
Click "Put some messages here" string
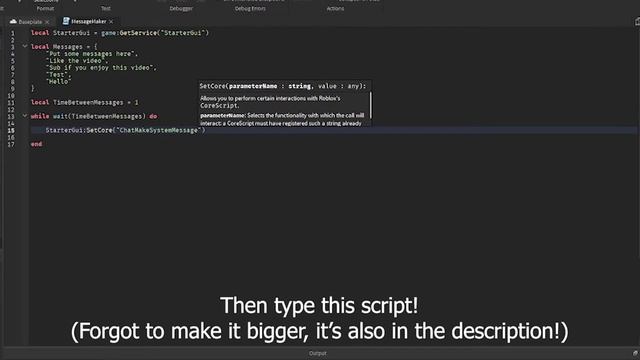pos(92,53)
